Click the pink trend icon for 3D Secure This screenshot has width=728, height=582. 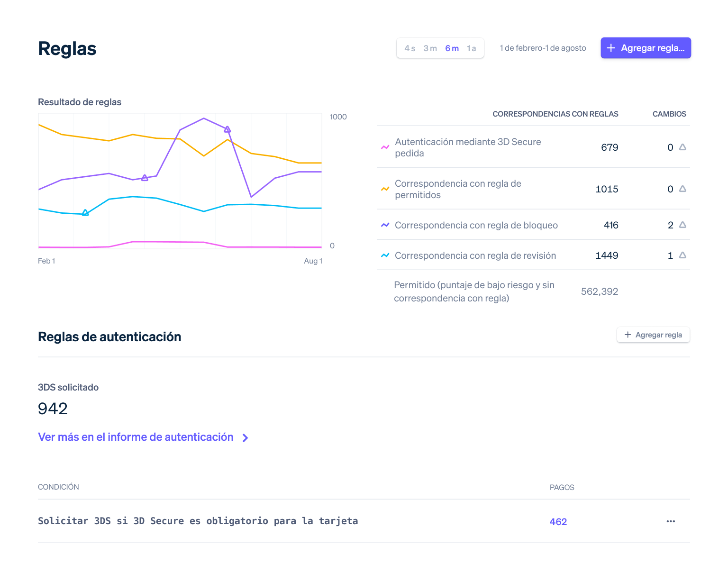(x=385, y=147)
